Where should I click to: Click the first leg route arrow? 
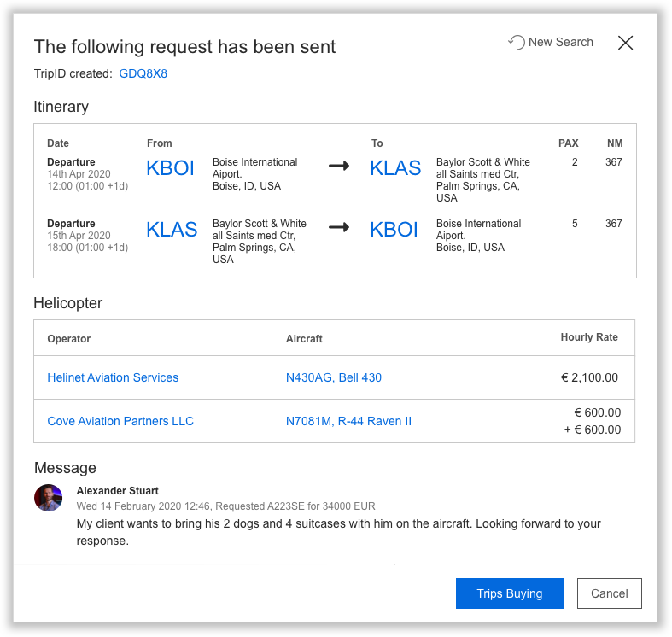pos(339,166)
